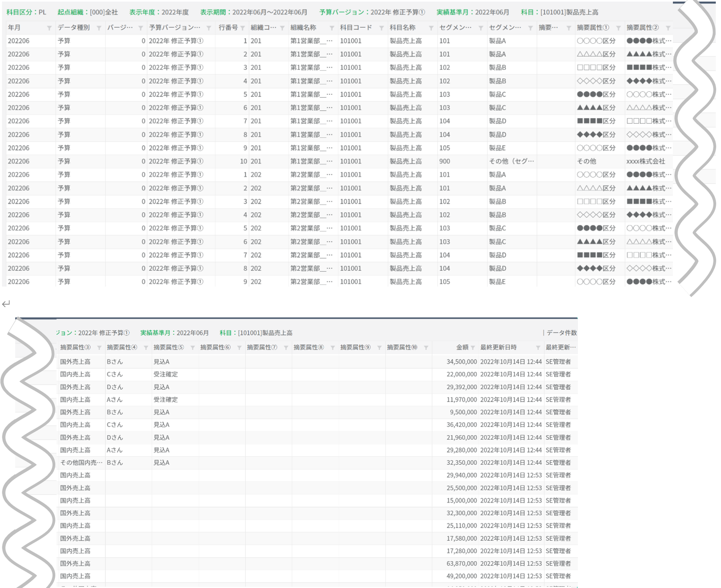Open 摘要属性⑩ column filter dropdown
Screen dimensions: 721x588
(426, 348)
